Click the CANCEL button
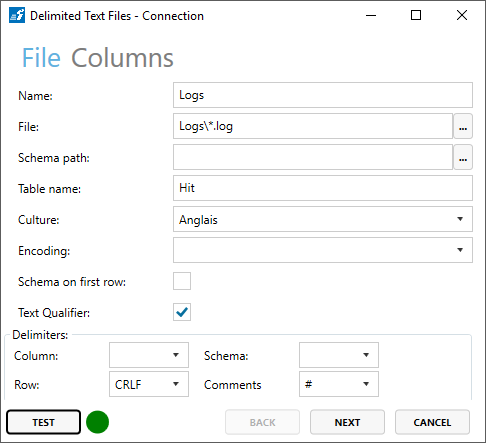 click(x=432, y=422)
